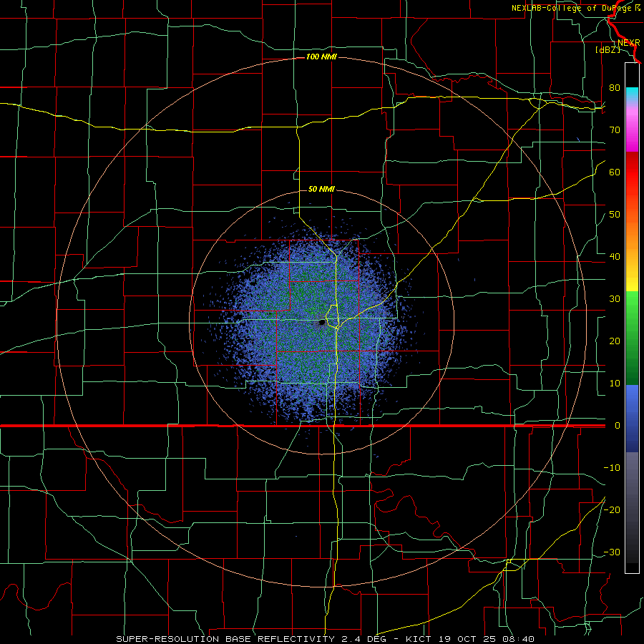644x644 pixels.
Task: Click the 60 value on the dBZ scale
Action: [615, 172]
